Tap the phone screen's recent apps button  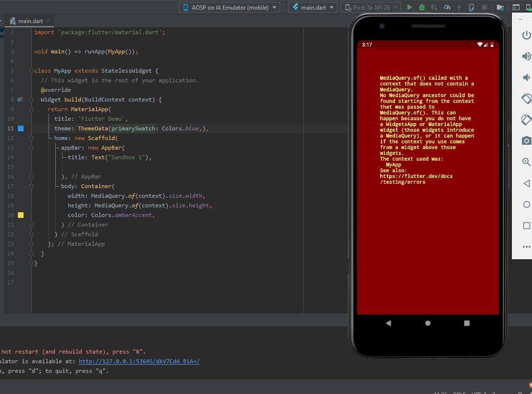click(x=467, y=323)
